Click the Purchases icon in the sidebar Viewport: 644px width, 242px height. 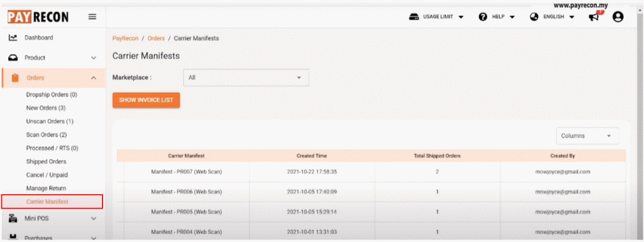click(13, 238)
